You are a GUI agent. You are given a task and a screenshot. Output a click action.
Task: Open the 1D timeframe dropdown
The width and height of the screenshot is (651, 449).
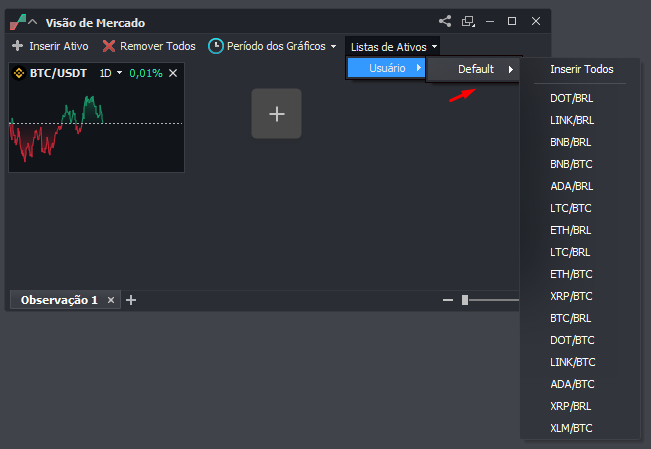click(110, 74)
